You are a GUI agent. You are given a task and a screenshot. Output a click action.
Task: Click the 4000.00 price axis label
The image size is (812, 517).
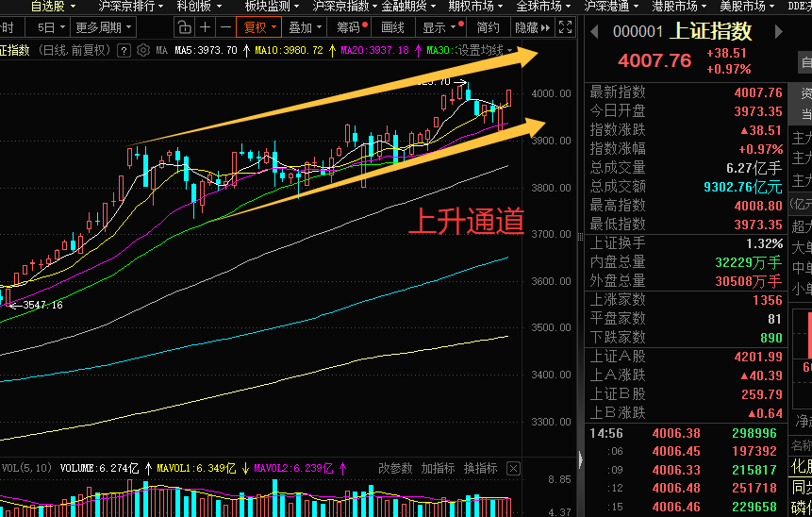point(551,93)
